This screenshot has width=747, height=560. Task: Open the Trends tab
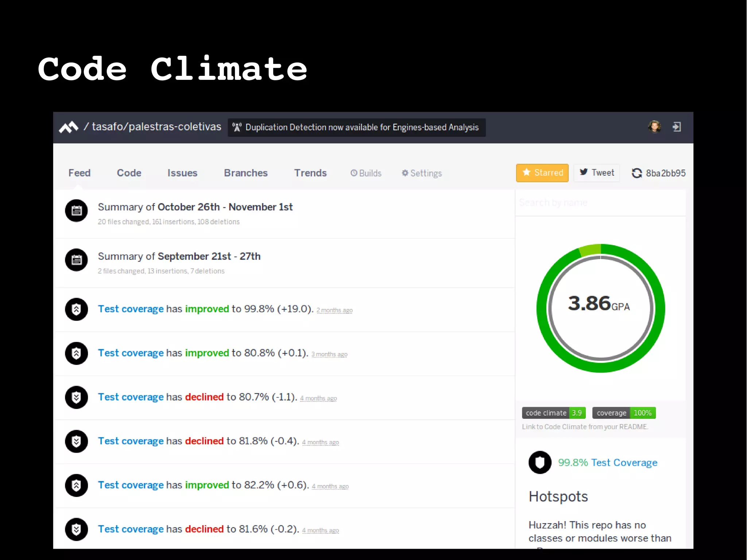tap(310, 173)
